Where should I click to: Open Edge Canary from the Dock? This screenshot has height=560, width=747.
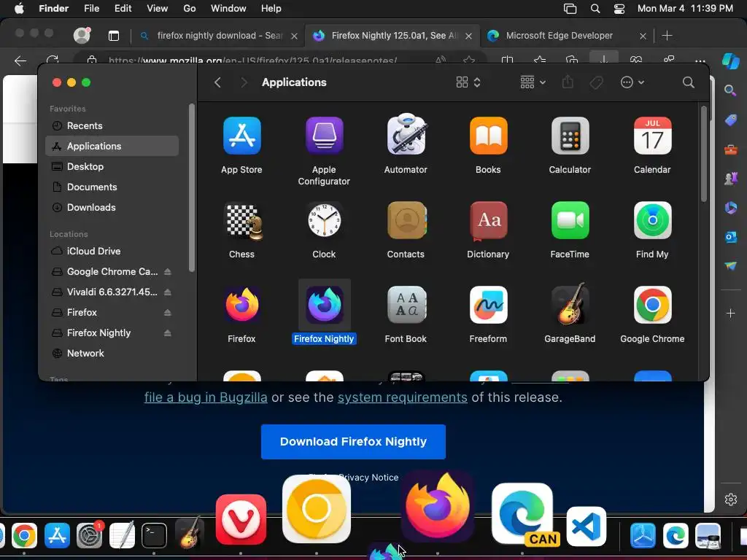[522, 514]
